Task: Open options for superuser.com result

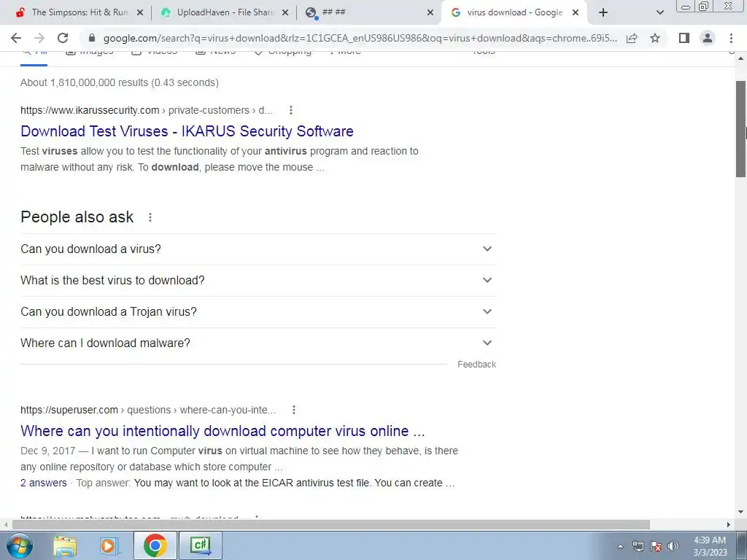Action: [294, 410]
